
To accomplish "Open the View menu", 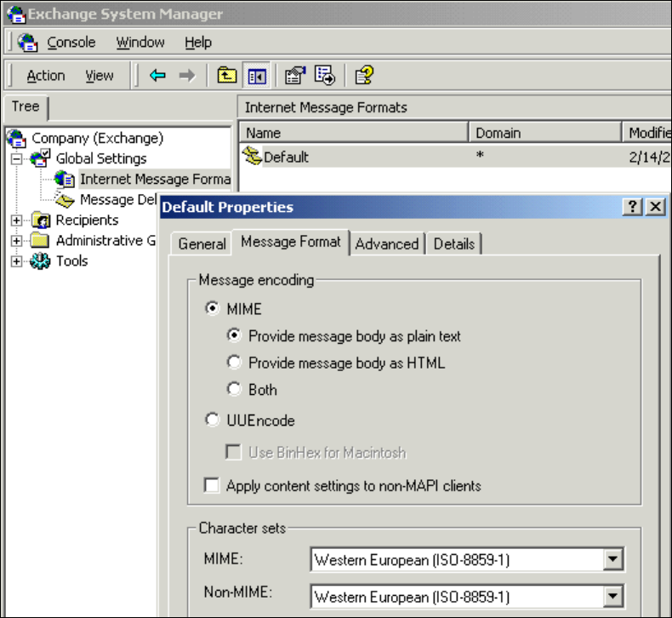I will tap(99, 76).
